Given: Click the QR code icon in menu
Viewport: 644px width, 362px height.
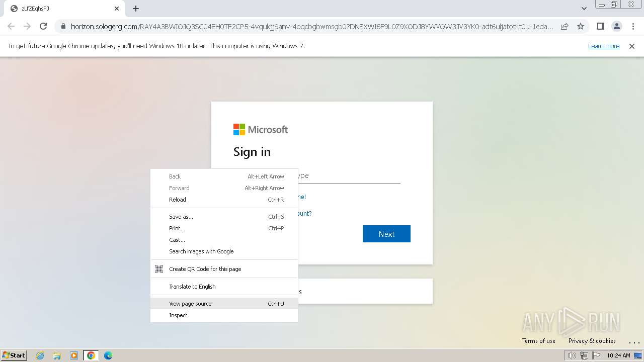Looking at the screenshot, I should tap(159, 269).
